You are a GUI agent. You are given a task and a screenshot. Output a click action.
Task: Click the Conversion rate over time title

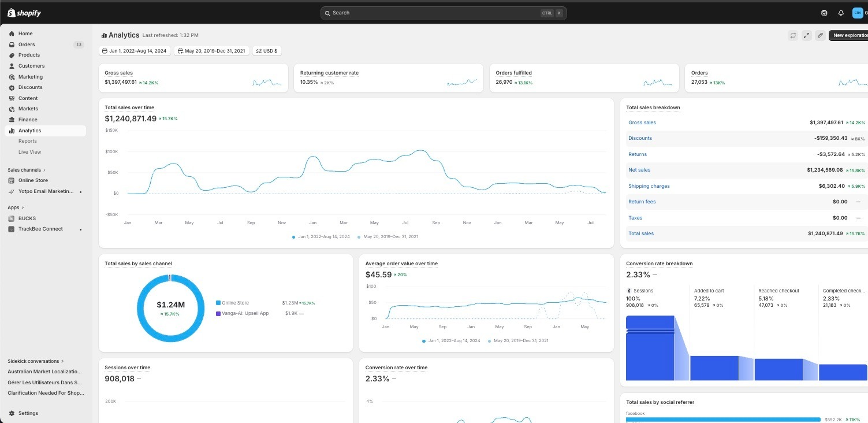(x=396, y=368)
